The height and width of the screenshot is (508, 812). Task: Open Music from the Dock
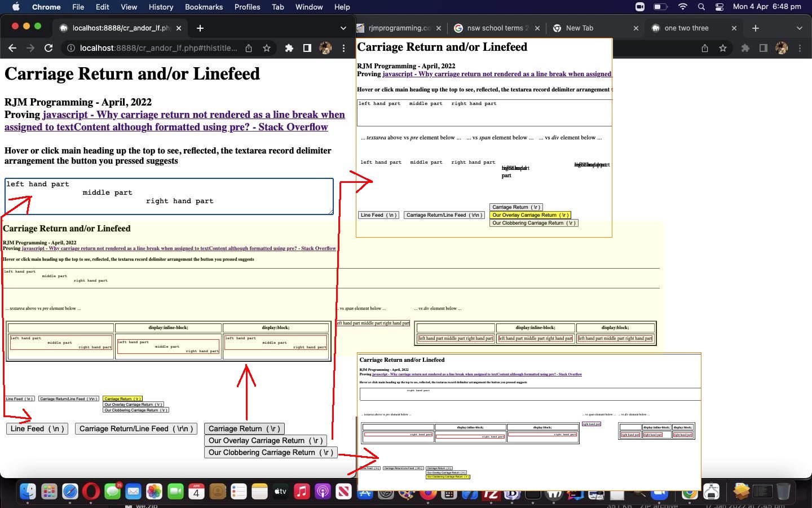[303, 492]
